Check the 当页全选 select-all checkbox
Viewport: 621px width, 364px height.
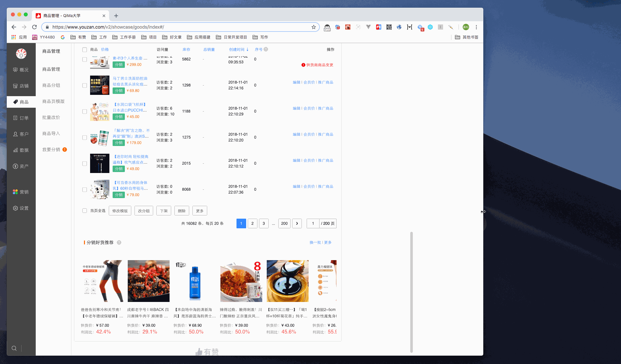(x=85, y=211)
